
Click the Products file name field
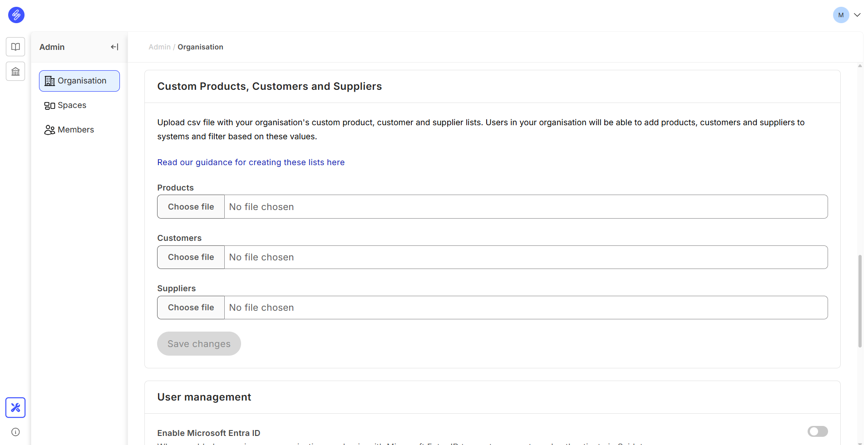(x=525, y=207)
